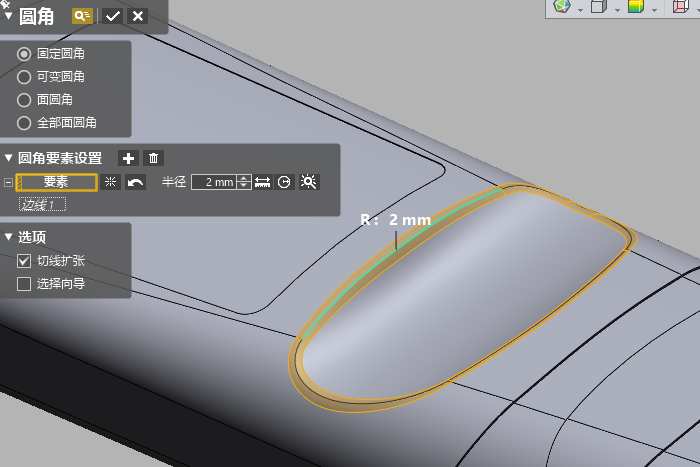Cancel the fillet with the X icon
The width and height of the screenshot is (700, 467).
[137, 16]
